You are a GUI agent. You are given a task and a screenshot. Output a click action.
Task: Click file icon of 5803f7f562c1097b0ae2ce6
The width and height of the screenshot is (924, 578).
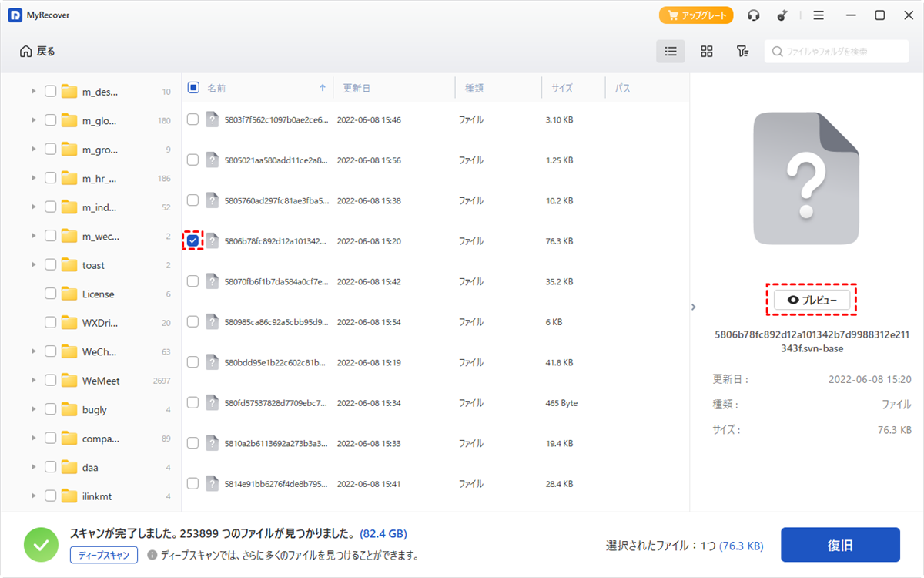coord(213,119)
